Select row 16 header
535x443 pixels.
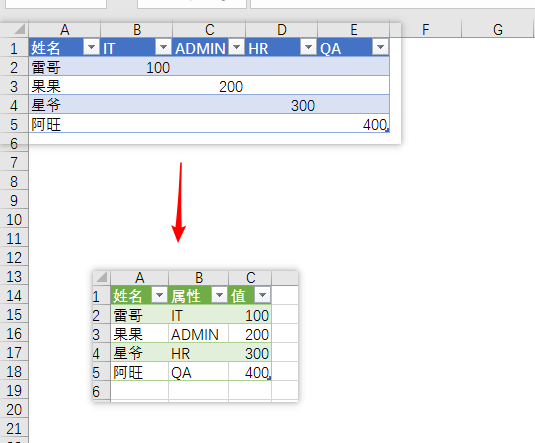[x=14, y=334]
